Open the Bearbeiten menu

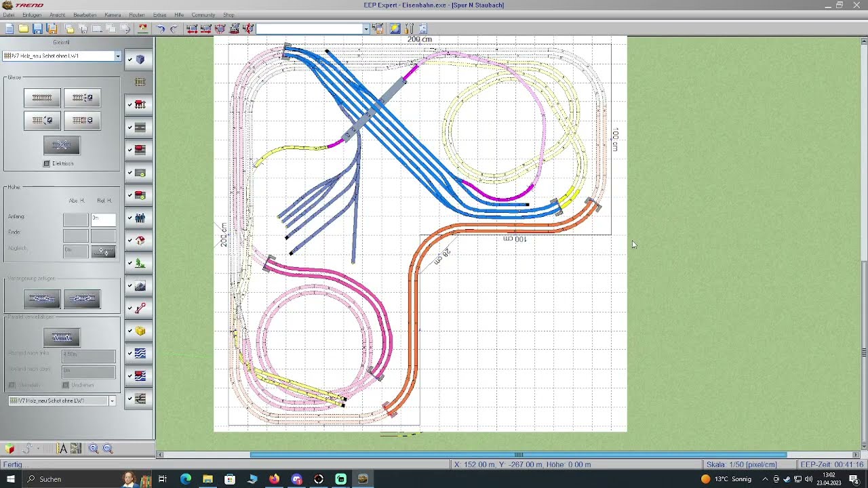[x=85, y=15]
